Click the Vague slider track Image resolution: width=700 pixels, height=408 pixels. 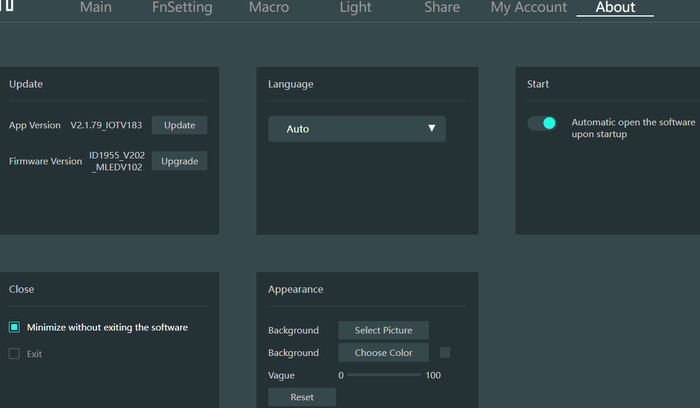click(384, 375)
